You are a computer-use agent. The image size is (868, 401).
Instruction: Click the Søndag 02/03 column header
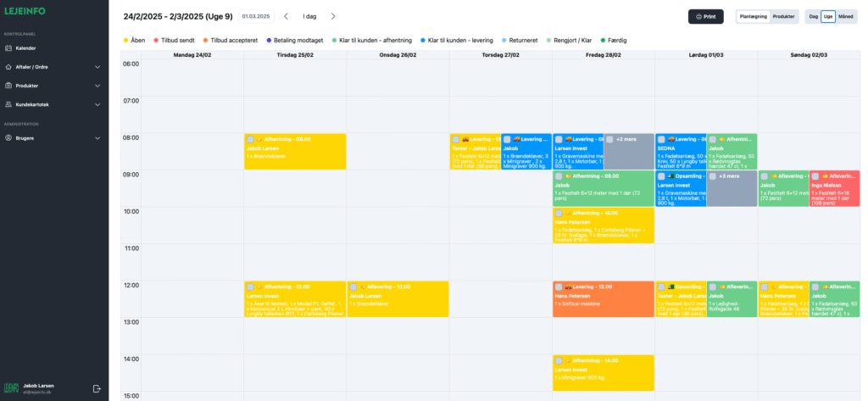pyautogui.click(x=809, y=55)
